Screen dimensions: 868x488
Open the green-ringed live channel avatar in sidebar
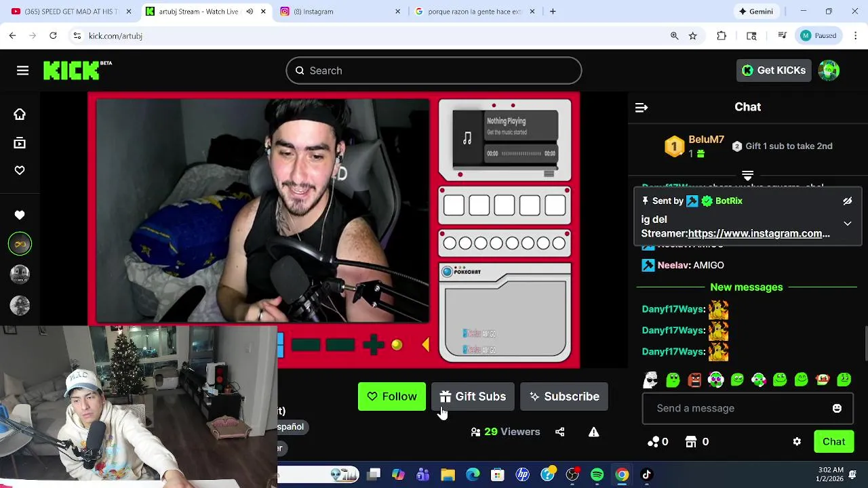pos(20,244)
